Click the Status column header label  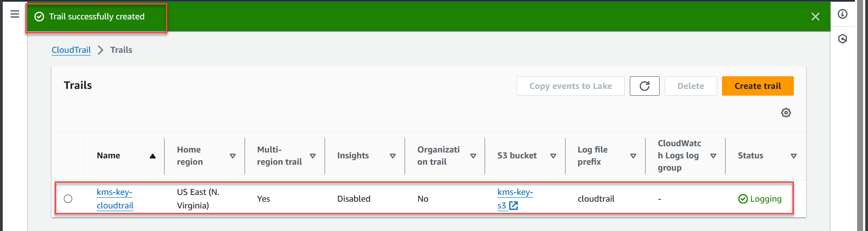point(750,156)
